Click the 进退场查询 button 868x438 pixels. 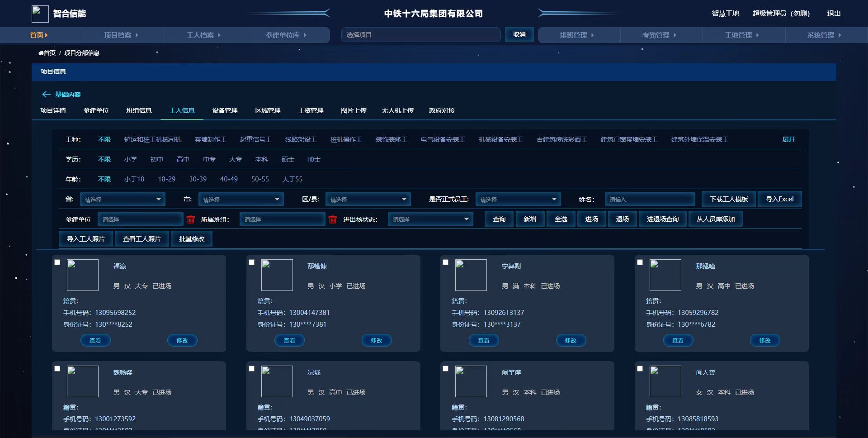pos(663,219)
